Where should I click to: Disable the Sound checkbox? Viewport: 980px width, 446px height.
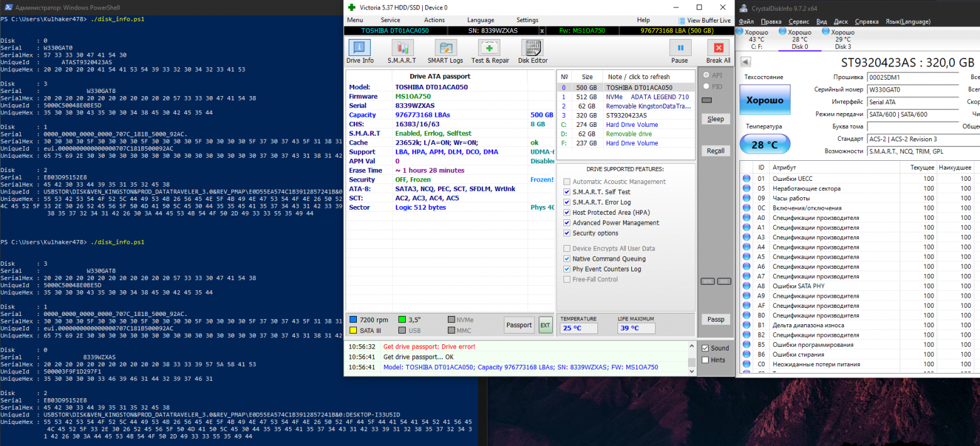[x=705, y=348]
